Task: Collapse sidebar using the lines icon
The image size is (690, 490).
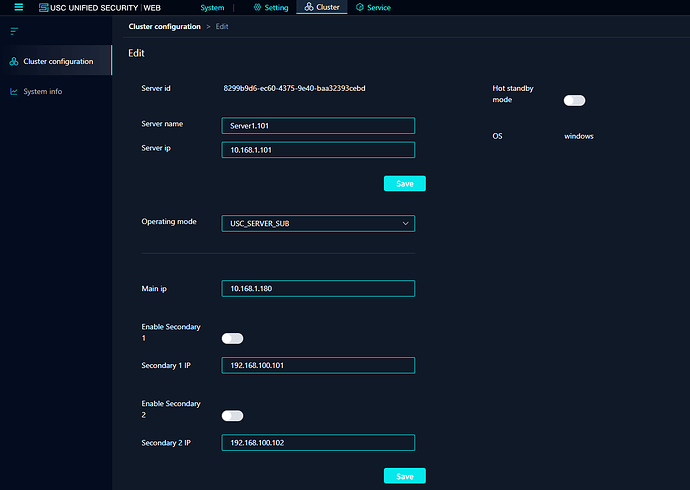Action: click(x=14, y=31)
